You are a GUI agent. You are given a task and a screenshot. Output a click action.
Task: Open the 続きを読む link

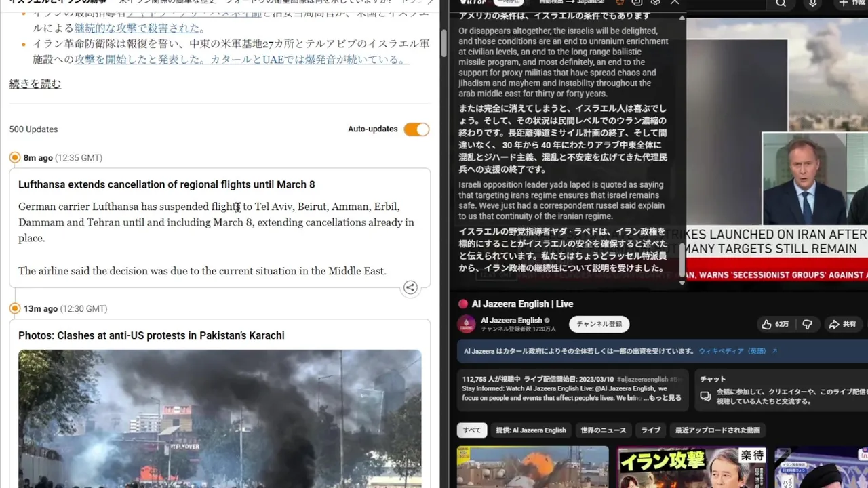click(35, 84)
